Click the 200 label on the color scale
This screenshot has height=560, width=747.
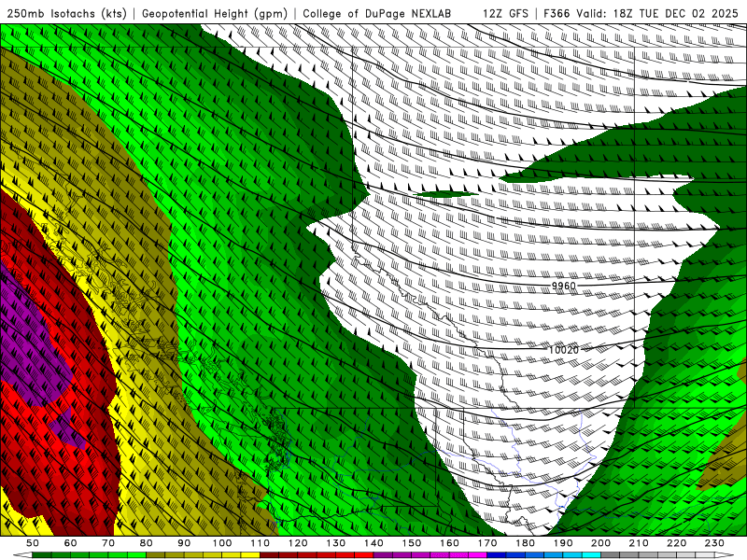tap(600, 543)
